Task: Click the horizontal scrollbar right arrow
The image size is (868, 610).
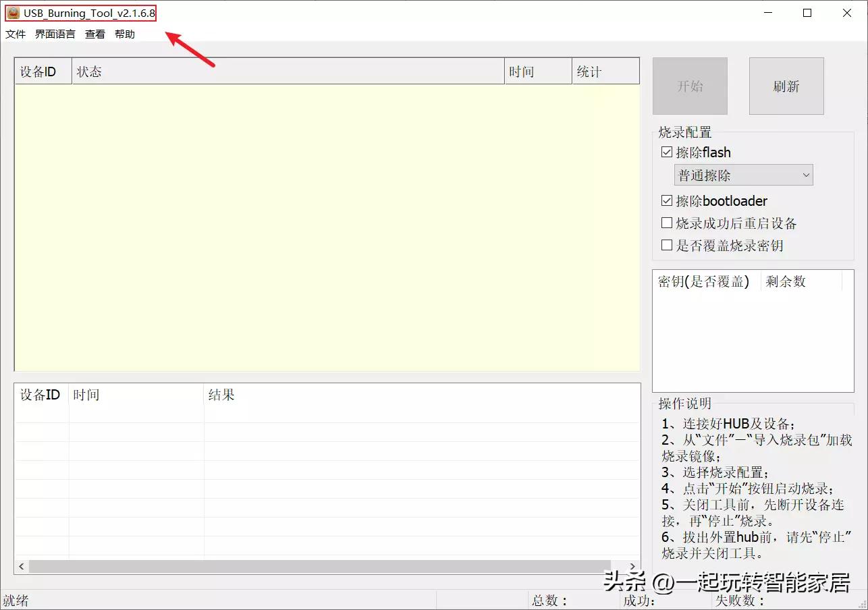Action: (x=632, y=567)
